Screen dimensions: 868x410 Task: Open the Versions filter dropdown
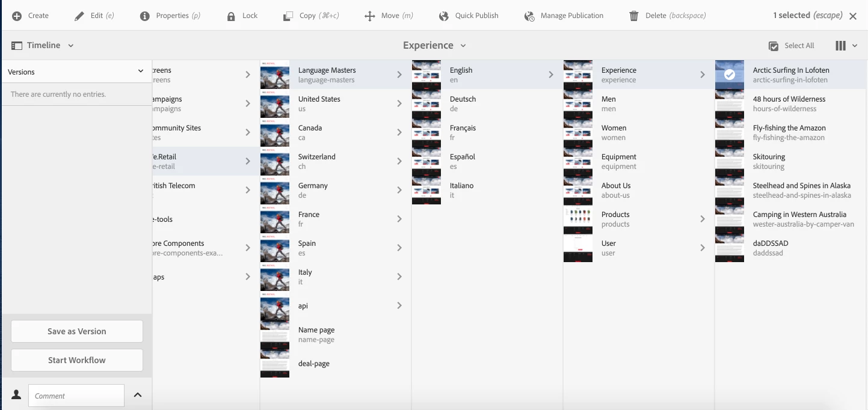click(141, 72)
